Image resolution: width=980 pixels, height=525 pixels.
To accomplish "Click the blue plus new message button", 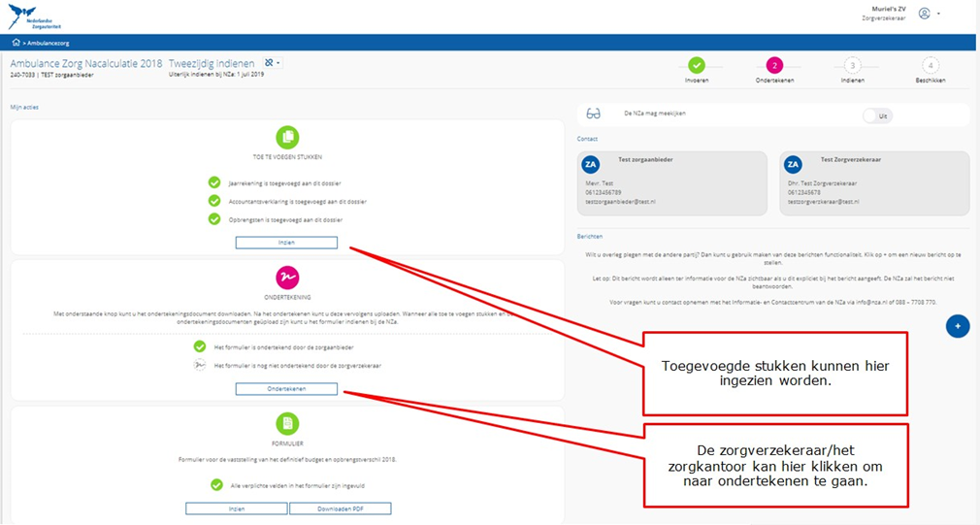I will click(x=958, y=326).
